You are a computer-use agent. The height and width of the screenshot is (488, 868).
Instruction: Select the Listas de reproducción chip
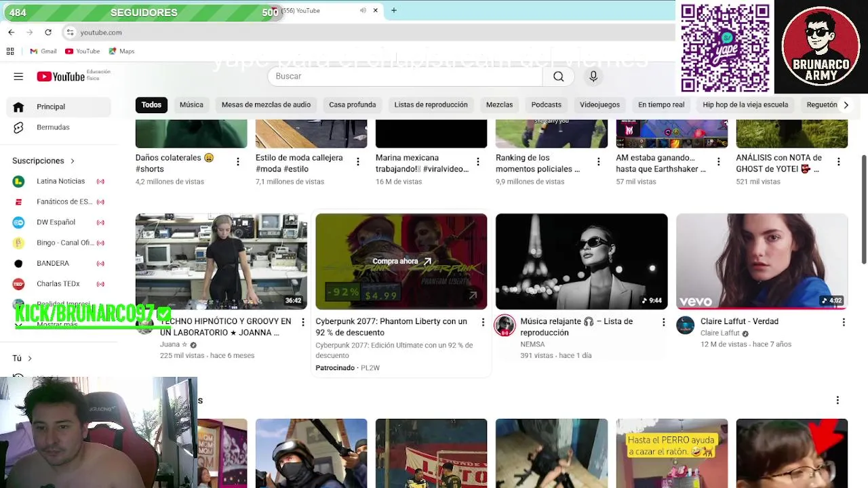[431, 105]
